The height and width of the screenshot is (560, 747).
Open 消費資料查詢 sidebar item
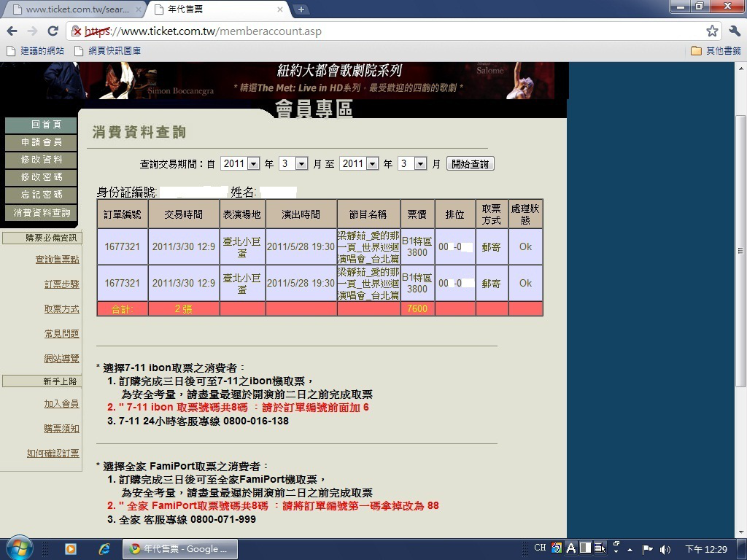tap(41, 213)
